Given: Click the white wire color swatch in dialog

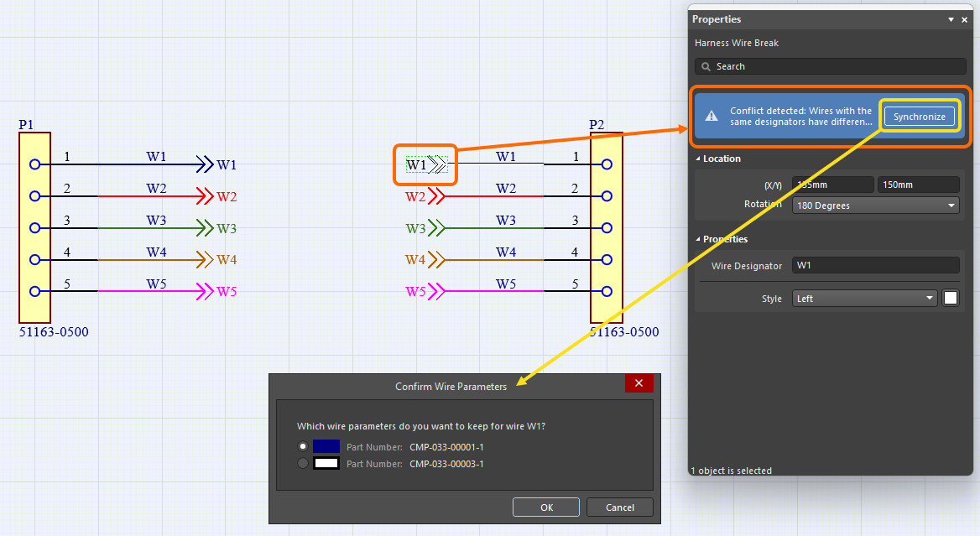Looking at the screenshot, I should pos(326,463).
